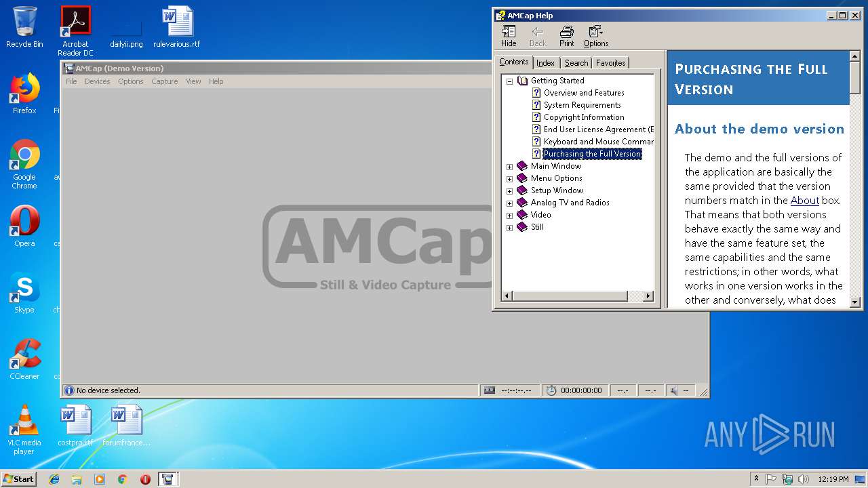
Task: Open the Capture menu in AMCap
Action: point(164,81)
